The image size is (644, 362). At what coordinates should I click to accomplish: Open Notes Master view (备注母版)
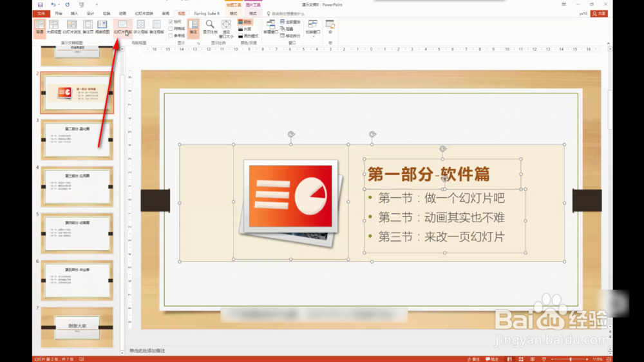tap(156, 26)
